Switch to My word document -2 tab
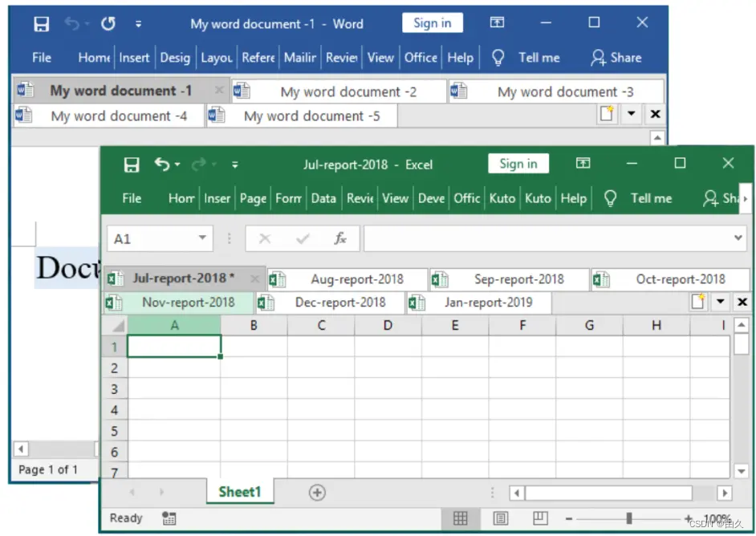 tap(339, 91)
